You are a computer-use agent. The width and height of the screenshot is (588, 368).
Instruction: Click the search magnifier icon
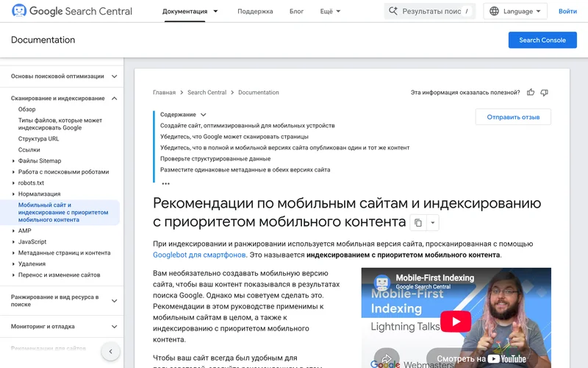click(392, 11)
